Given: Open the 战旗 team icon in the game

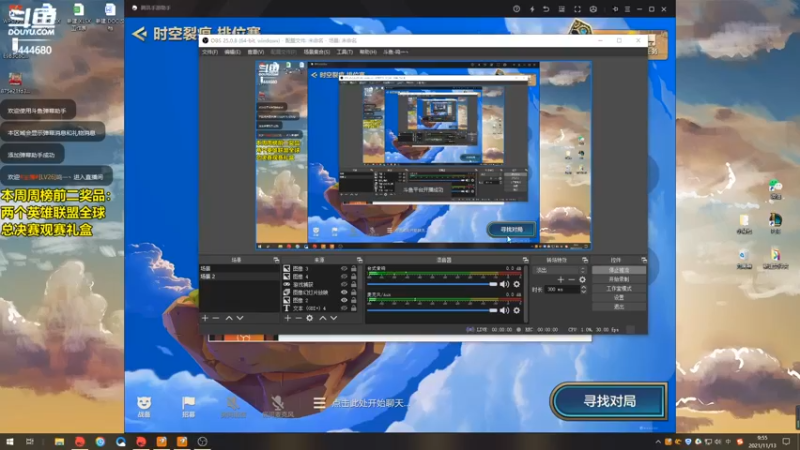Looking at the screenshot, I should pos(144,406).
